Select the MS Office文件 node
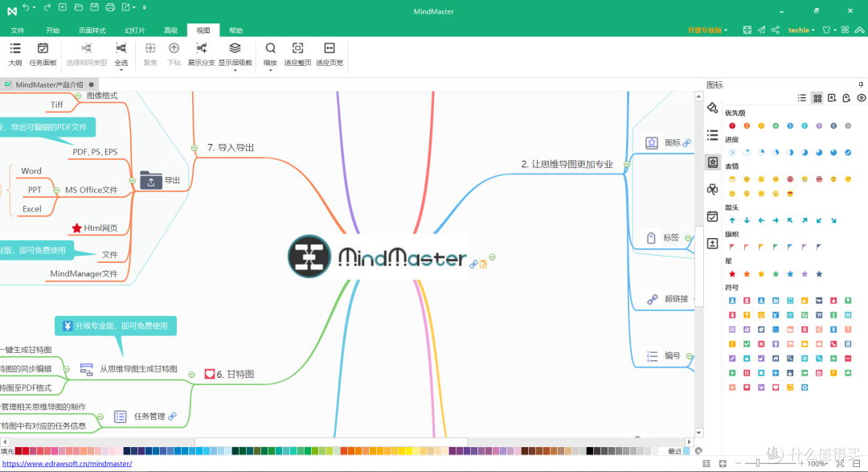Image resolution: width=868 pixels, height=472 pixels. pos(92,190)
